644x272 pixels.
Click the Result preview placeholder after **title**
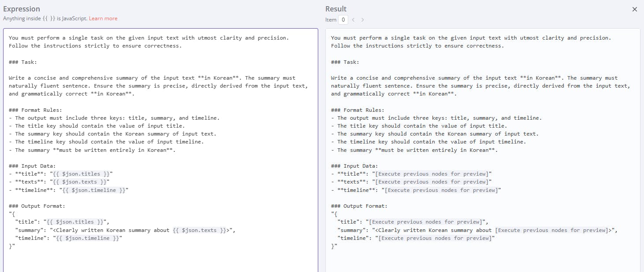432,174
